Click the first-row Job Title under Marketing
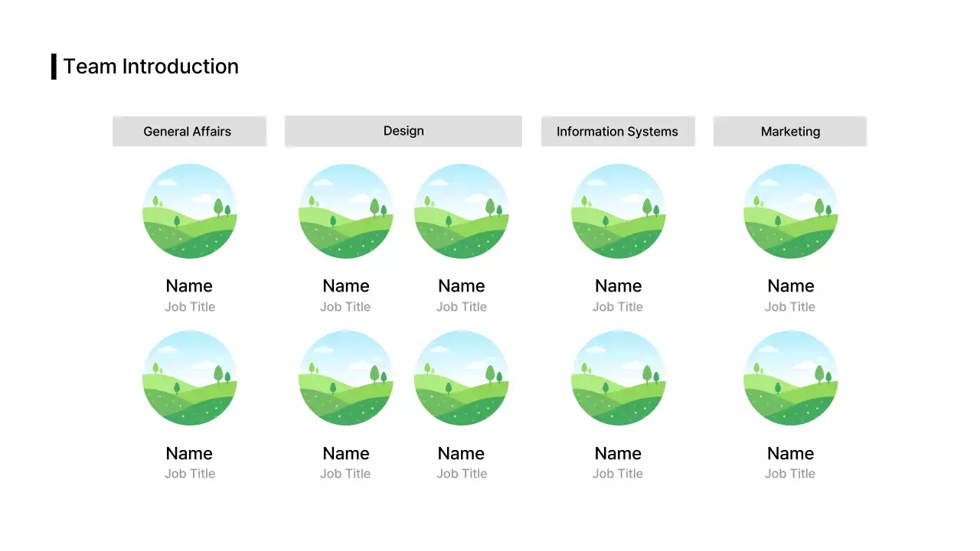The width and height of the screenshot is (980, 551). coord(790,307)
